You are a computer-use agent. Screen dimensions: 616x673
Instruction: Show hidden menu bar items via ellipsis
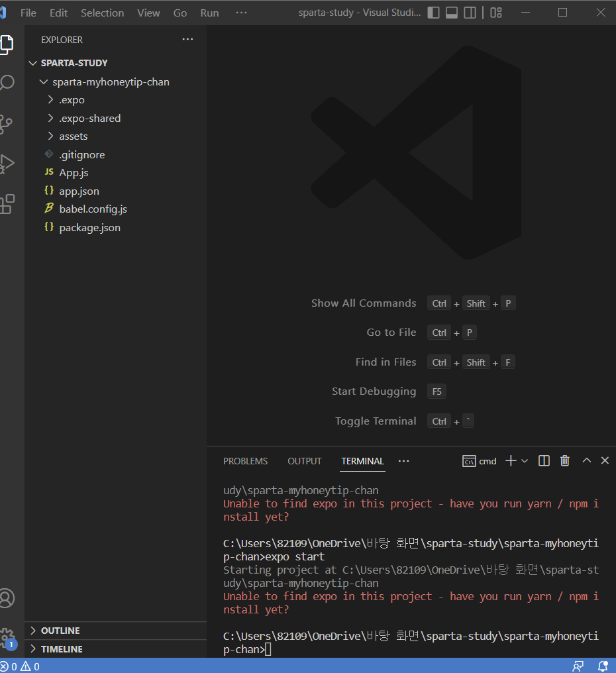[241, 13]
